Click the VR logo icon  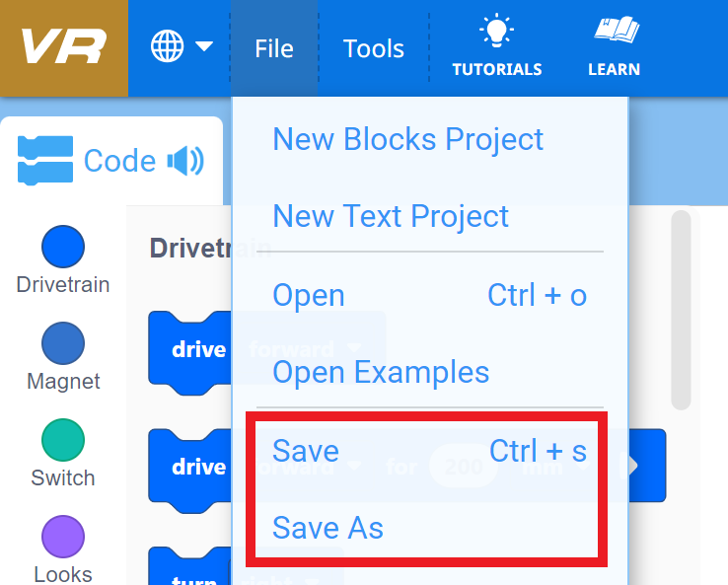[63, 47]
